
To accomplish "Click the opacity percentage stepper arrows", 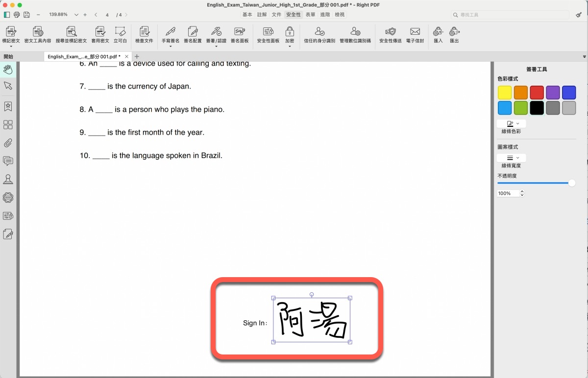I will [522, 193].
